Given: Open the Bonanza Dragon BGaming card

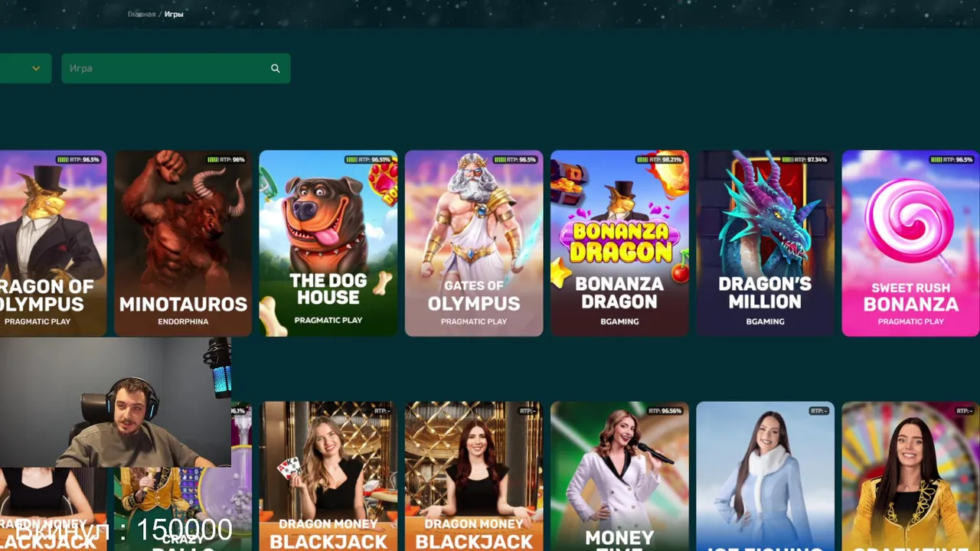Looking at the screenshot, I should 619,243.
